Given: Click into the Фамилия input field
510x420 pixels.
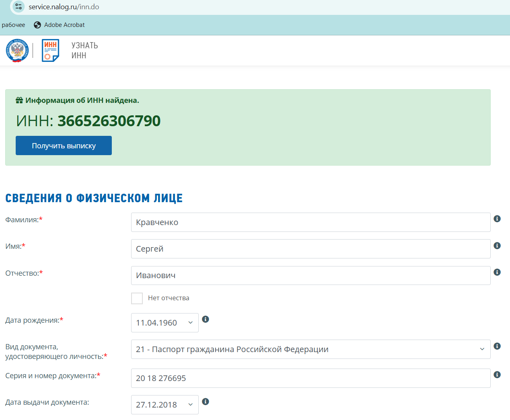Looking at the screenshot, I should (310, 222).
